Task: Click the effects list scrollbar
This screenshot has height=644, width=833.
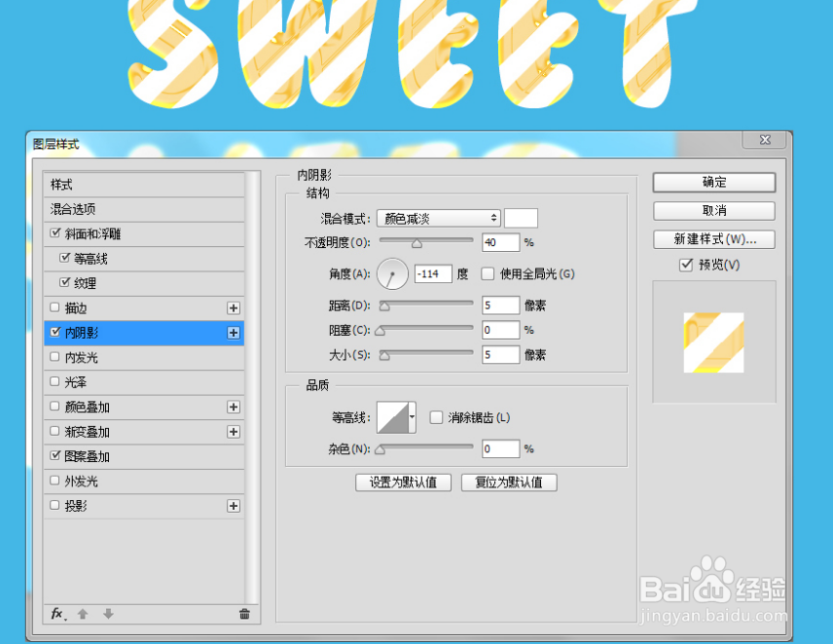Action: (x=253, y=387)
